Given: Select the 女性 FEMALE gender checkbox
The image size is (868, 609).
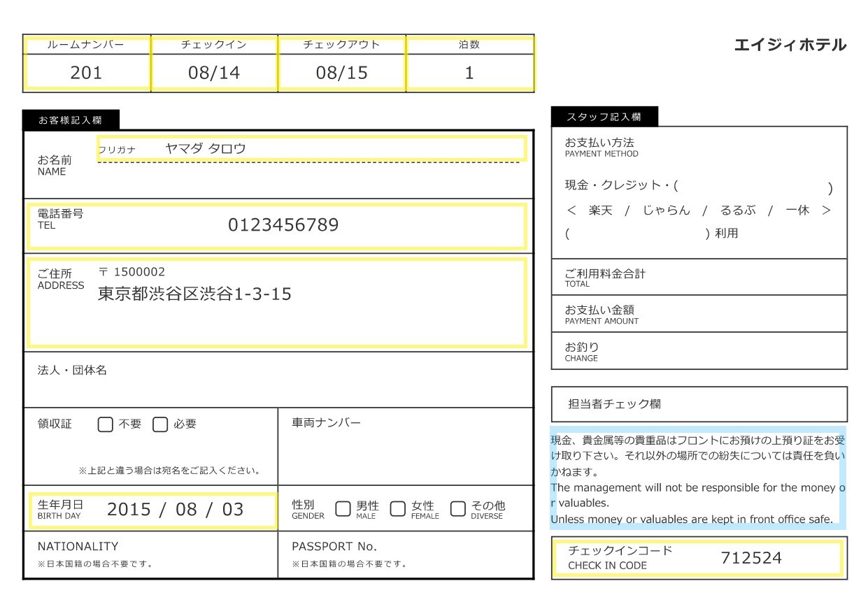Looking at the screenshot, I should tap(397, 508).
